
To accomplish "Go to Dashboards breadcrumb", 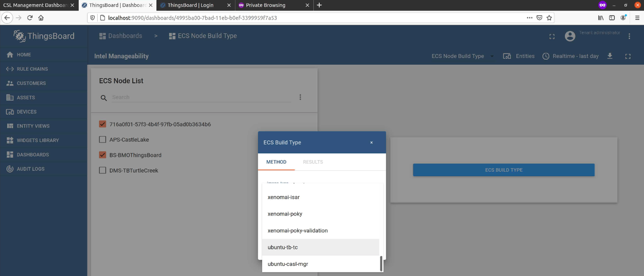I will pyautogui.click(x=121, y=36).
